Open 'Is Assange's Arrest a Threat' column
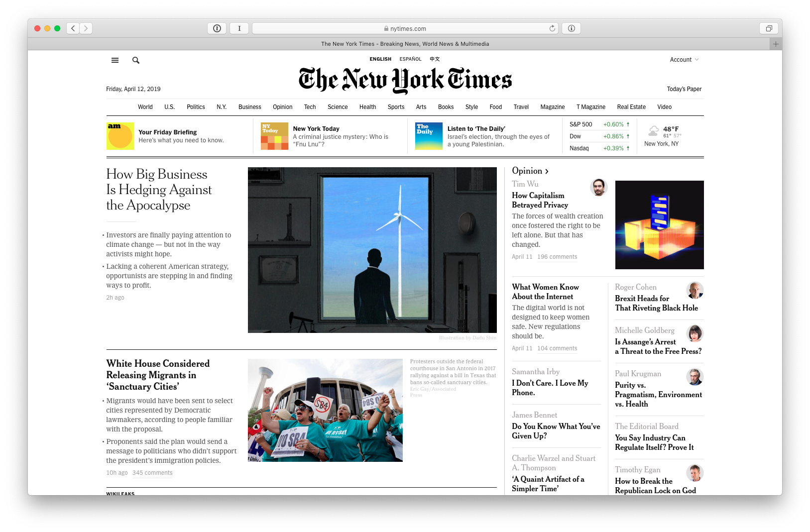This screenshot has height=532, width=810. [658, 346]
